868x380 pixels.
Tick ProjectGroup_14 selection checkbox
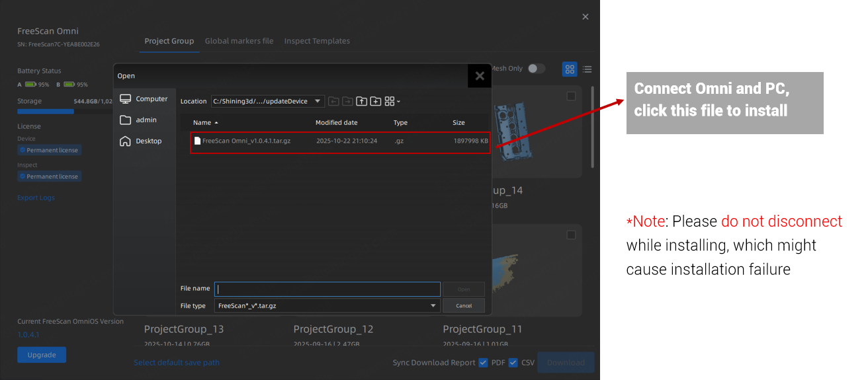[571, 96]
